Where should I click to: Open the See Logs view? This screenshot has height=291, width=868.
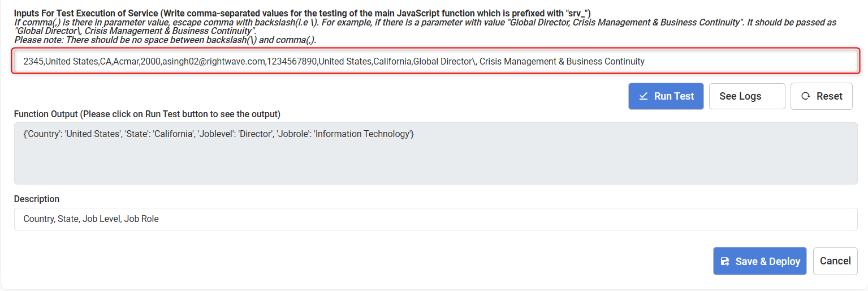tap(746, 96)
